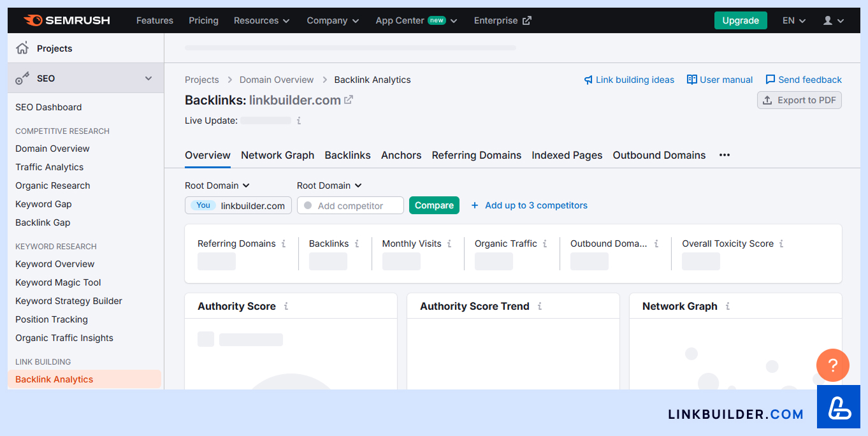The height and width of the screenshot is (436, 868).
Task: Switch to the Referring Domains tab
Action: pos(477,155)
